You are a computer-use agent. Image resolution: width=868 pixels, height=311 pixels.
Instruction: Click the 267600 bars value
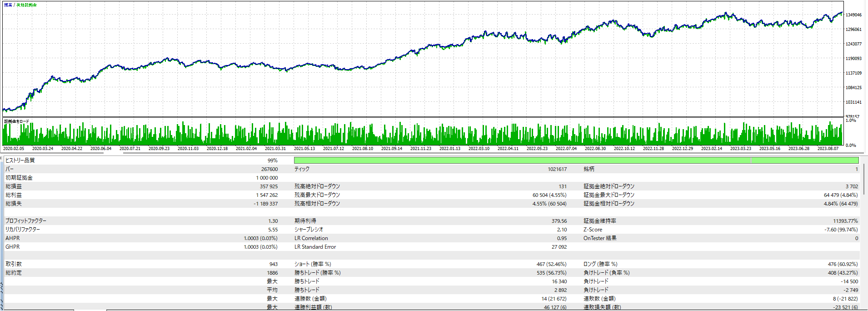tap(269, 169)
